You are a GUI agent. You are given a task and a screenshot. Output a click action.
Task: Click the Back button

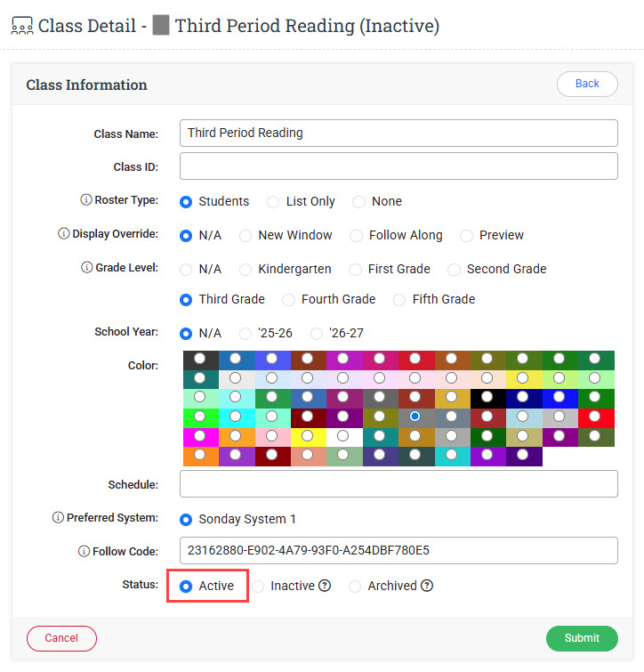[x=587, y=84]
